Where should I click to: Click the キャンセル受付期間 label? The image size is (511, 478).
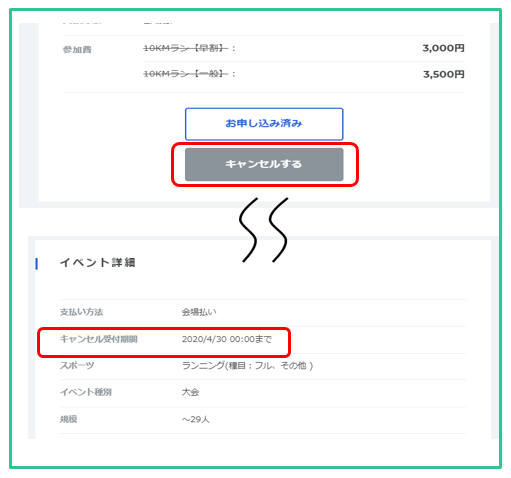click(x=99, y=339)
